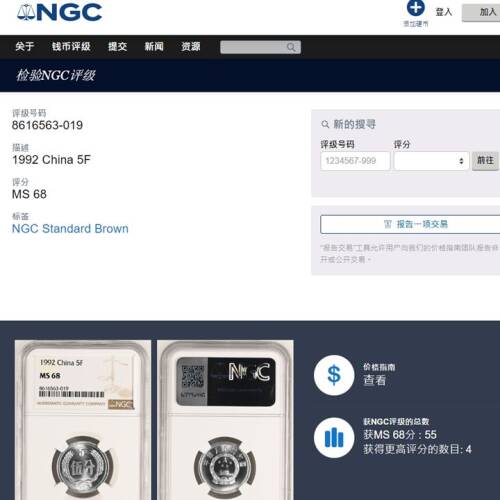Click the 加入 join button

tap(481, 13)
